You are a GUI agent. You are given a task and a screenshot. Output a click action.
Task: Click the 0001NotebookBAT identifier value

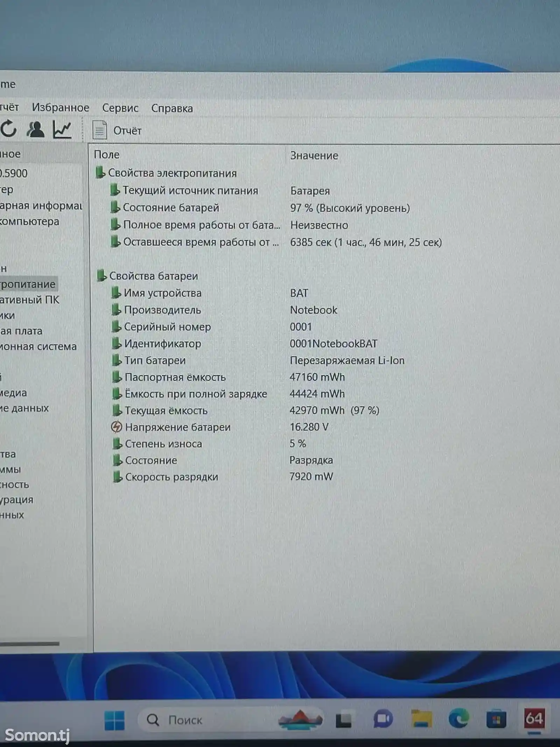tap(334, 344)
